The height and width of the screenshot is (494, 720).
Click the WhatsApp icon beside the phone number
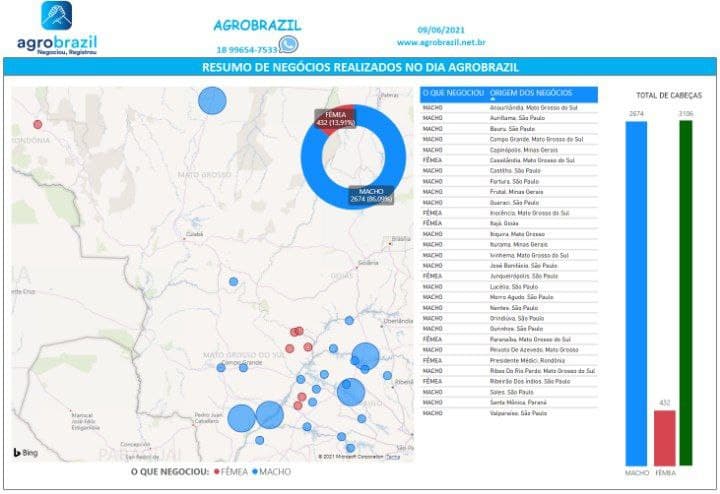(289, 45)
